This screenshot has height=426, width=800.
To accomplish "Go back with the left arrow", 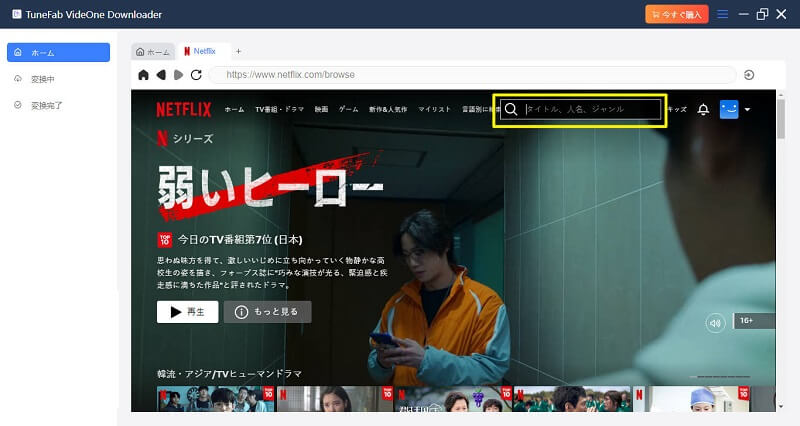I will coord(161,75).
